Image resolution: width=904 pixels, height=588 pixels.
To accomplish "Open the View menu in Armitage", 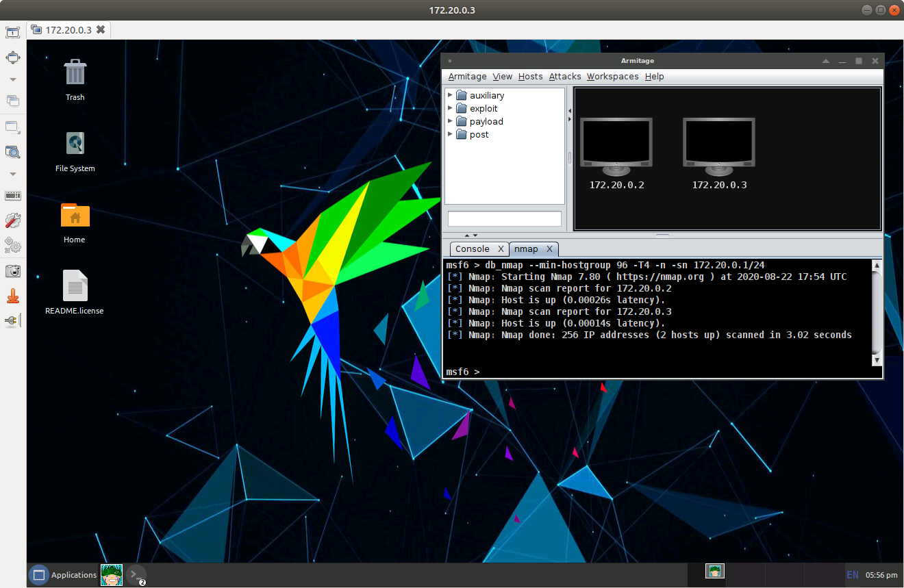I will point(503,77).
